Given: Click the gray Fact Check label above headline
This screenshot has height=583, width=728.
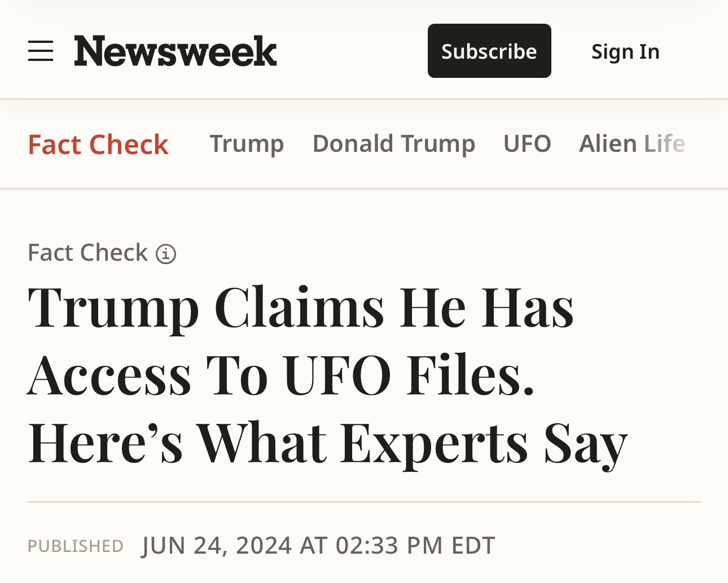Looking at the screenshot, I should pyautogui.click(x=87, y=252).
